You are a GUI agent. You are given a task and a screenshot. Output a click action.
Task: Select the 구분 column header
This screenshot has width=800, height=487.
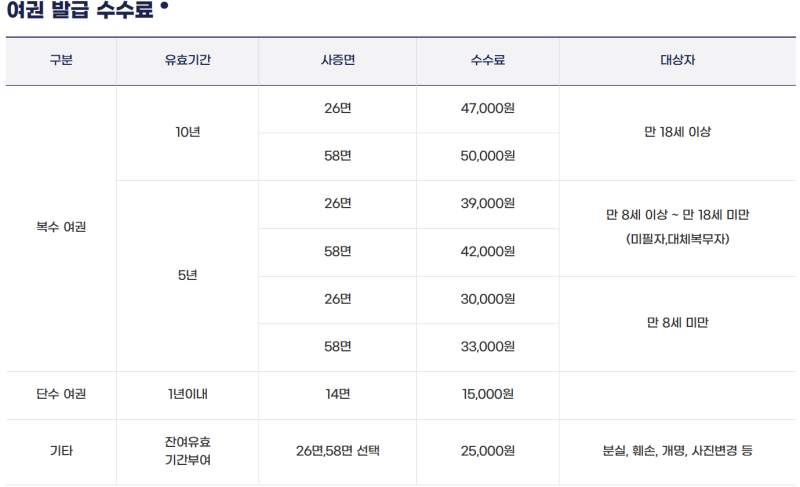click(x=61, y=60)
